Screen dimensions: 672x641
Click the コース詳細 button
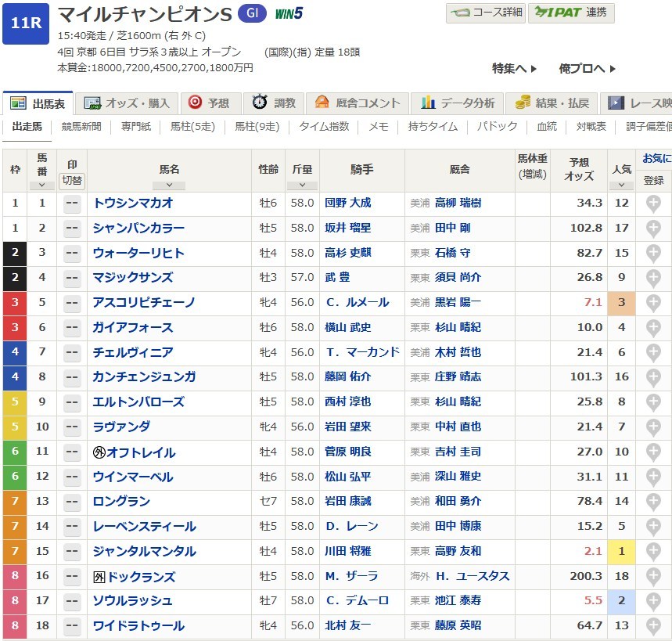[x=485, y=13]
